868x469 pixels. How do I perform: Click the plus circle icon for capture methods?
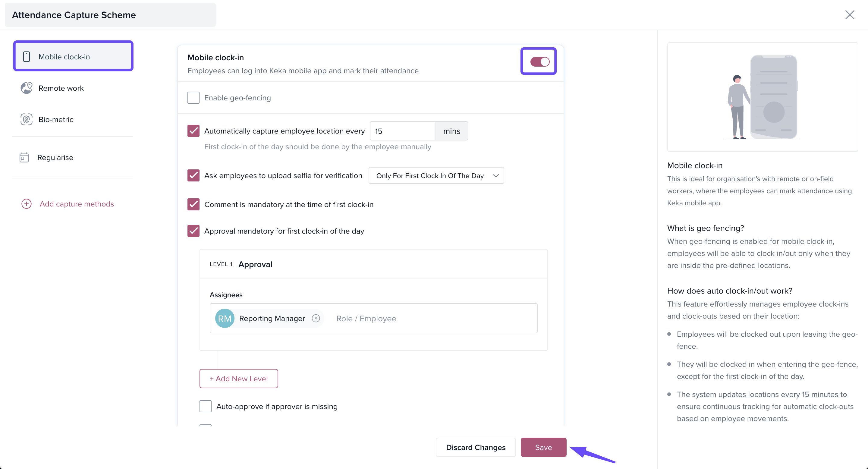pos(27,204)
